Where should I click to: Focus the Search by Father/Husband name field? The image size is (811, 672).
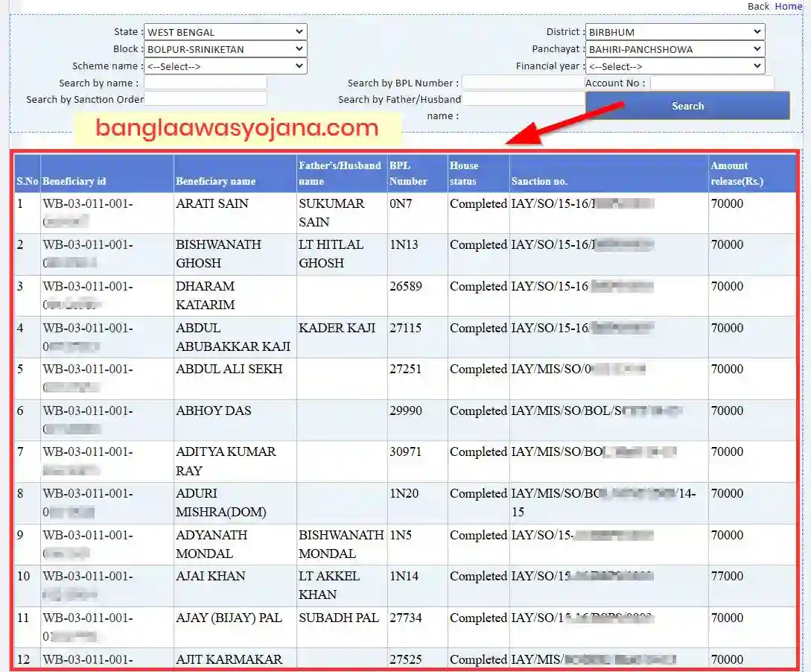click(x=523, y=99)
